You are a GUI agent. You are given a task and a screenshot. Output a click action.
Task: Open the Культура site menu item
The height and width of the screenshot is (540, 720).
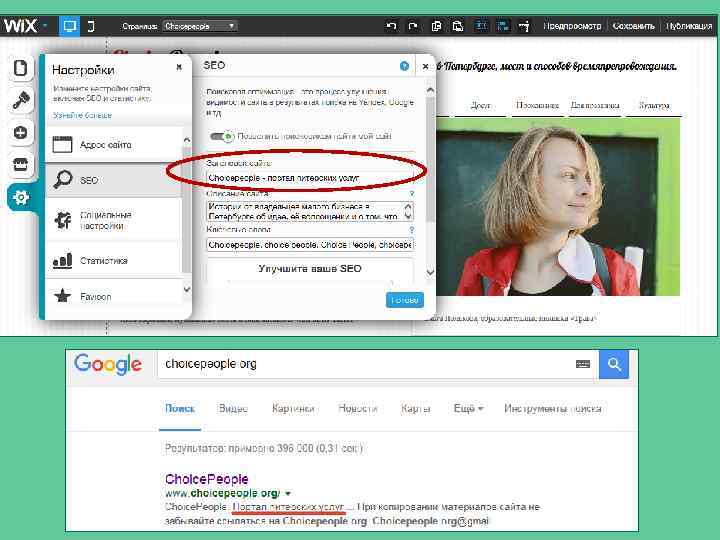click(x=654, y=106)
